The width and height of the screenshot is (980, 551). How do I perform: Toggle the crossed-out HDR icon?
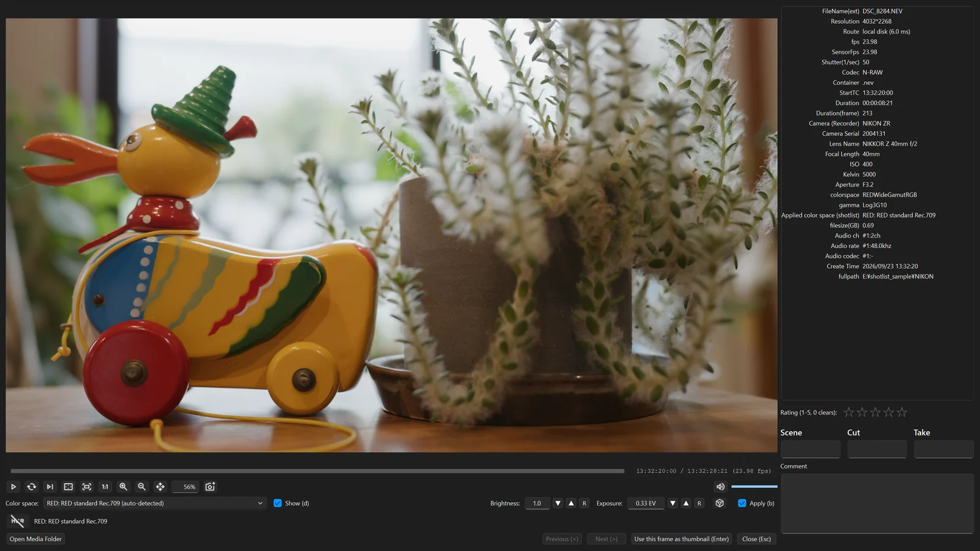pyautogui.click(x=17, y=521)
